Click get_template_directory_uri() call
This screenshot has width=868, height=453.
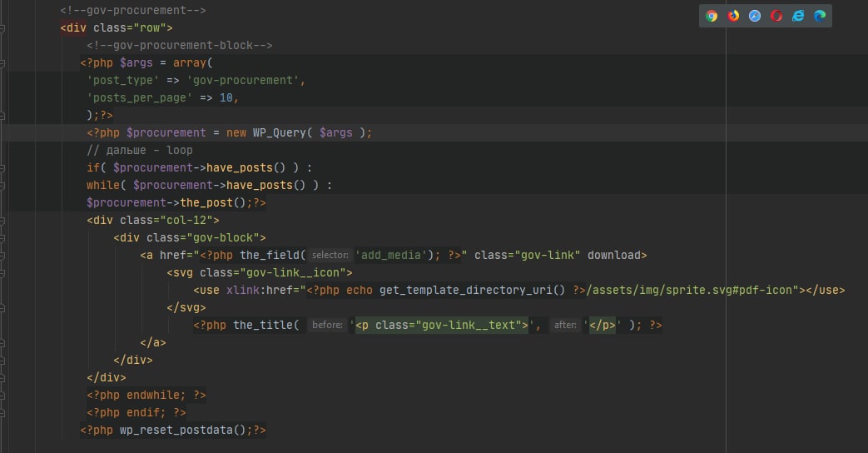(x=472, y=290)
